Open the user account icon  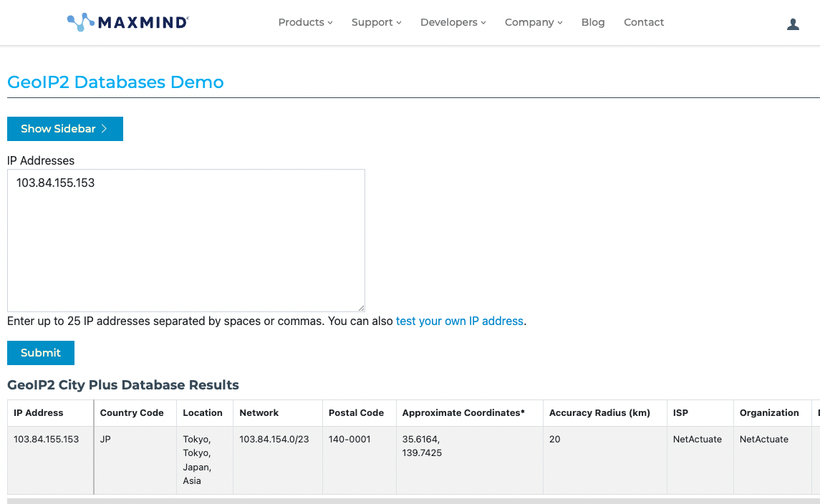pyautogui.click(x=793, y=24)
